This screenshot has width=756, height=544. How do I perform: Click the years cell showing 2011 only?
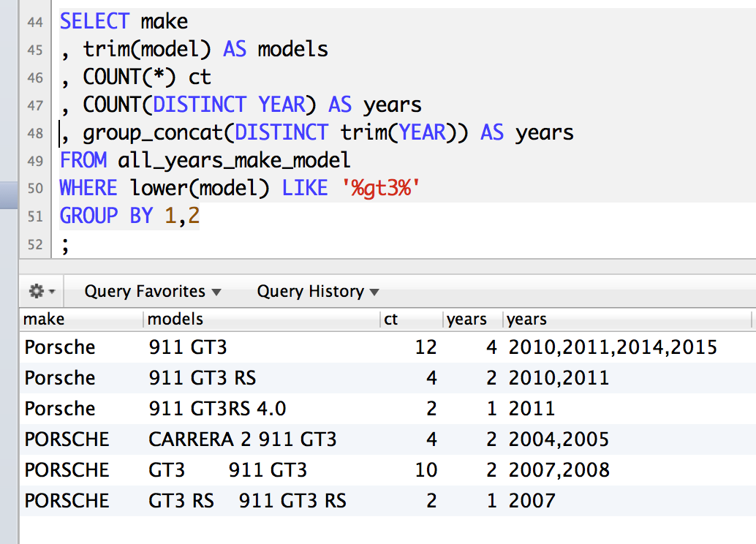pyautogui.click(x=532, y=409)
